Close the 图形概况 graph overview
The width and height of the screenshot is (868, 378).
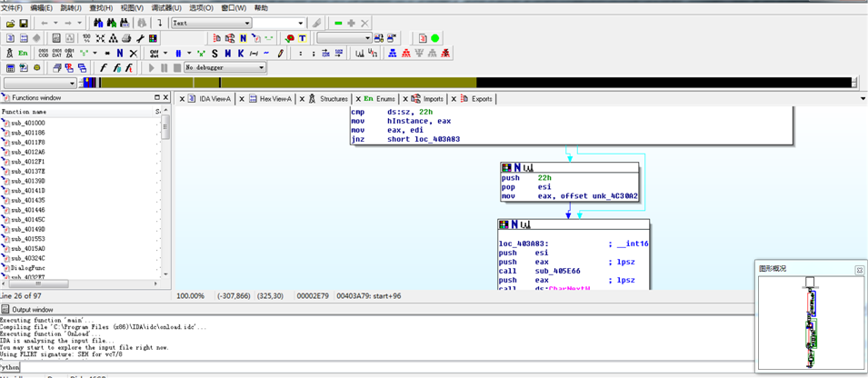click(x=859, y=270)
